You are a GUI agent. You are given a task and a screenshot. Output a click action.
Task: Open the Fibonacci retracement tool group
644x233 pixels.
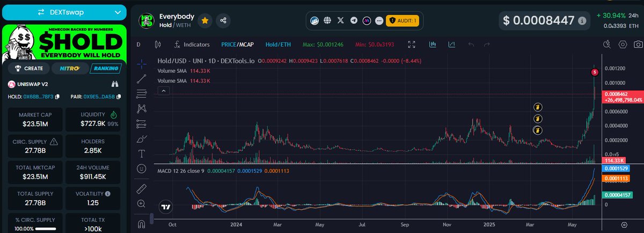point(142,94)
